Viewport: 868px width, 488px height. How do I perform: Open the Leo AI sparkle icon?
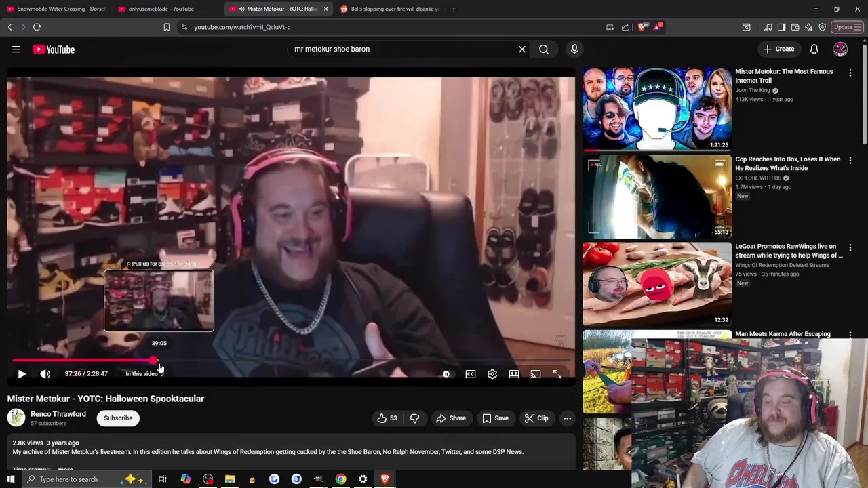click(x=808, y=27)
